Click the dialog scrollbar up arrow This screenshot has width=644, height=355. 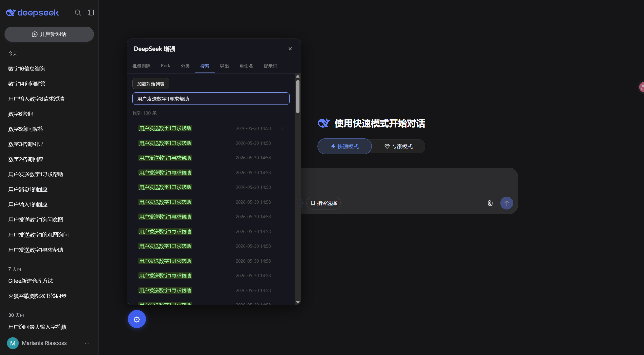298,76
